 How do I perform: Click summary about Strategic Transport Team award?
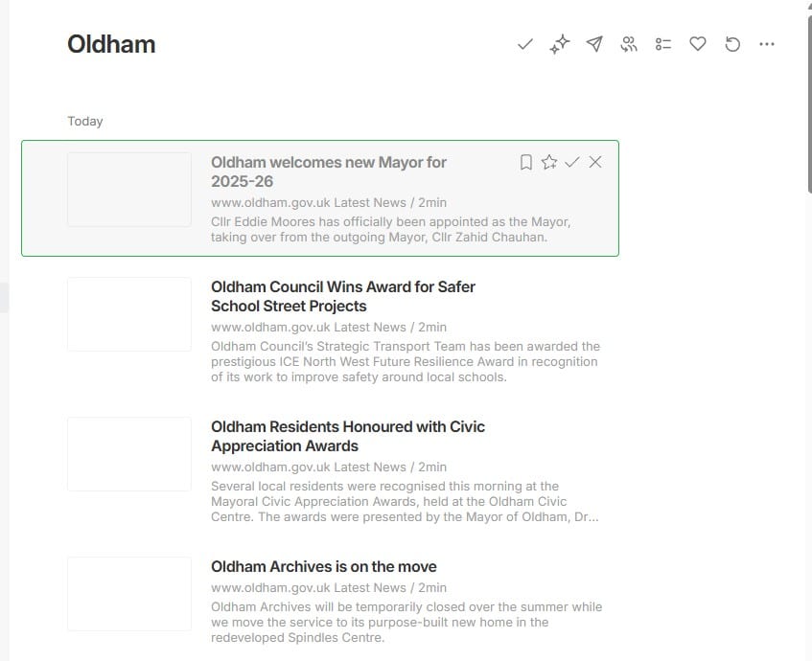pos(406,362)
